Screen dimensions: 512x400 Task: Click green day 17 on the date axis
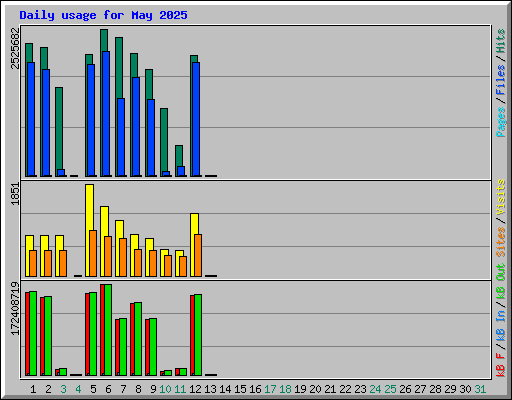pos(270,389)
